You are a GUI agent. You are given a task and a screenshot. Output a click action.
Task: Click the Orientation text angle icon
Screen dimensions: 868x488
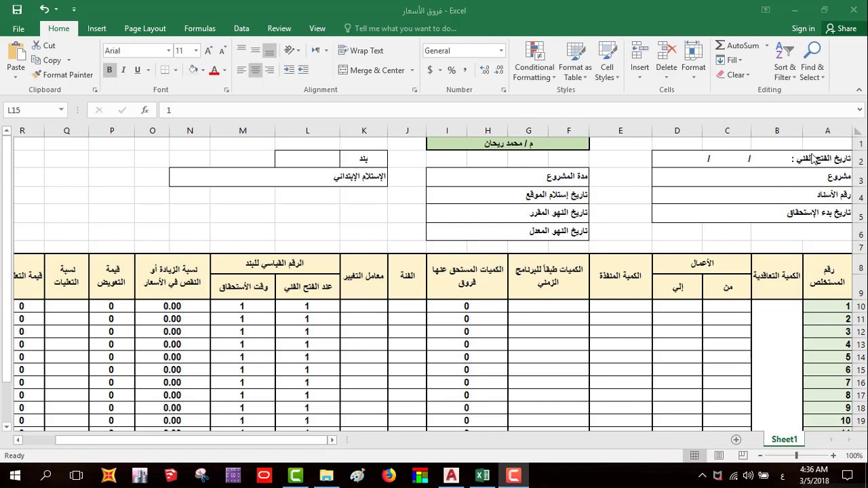290,50
